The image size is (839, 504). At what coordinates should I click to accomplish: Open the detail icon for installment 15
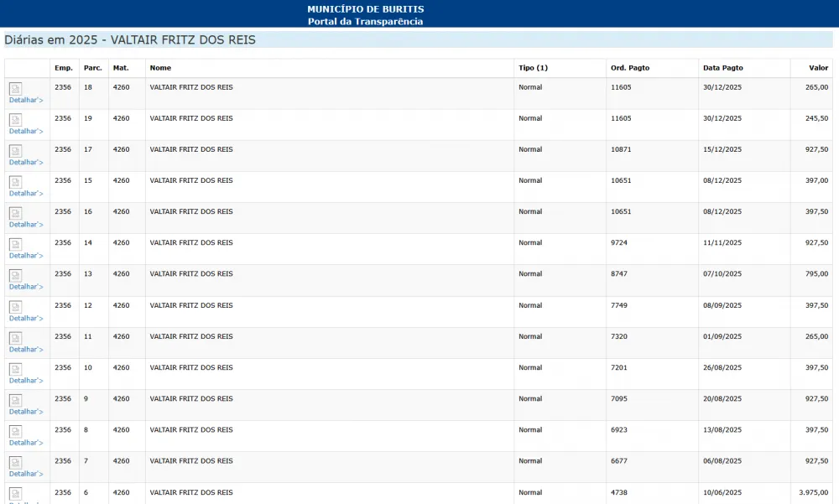15,182
